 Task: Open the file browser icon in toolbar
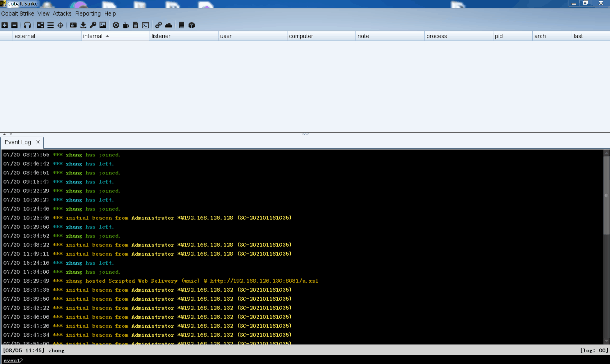pyautogui.click(x=136, y=25)
